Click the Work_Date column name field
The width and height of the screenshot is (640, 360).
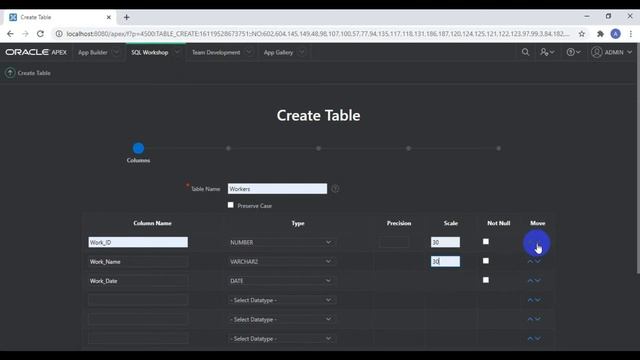pyautogui.click(x=138, y=281)
